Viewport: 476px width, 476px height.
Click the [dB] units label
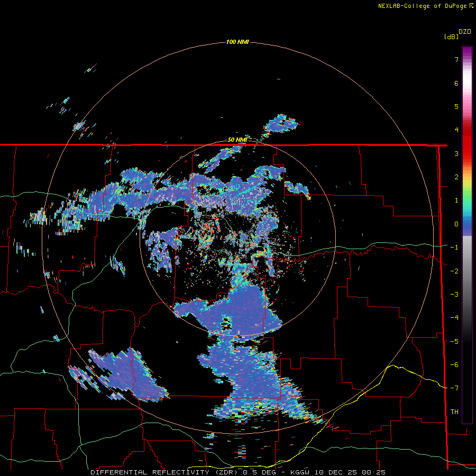click(x=451, y=36)
